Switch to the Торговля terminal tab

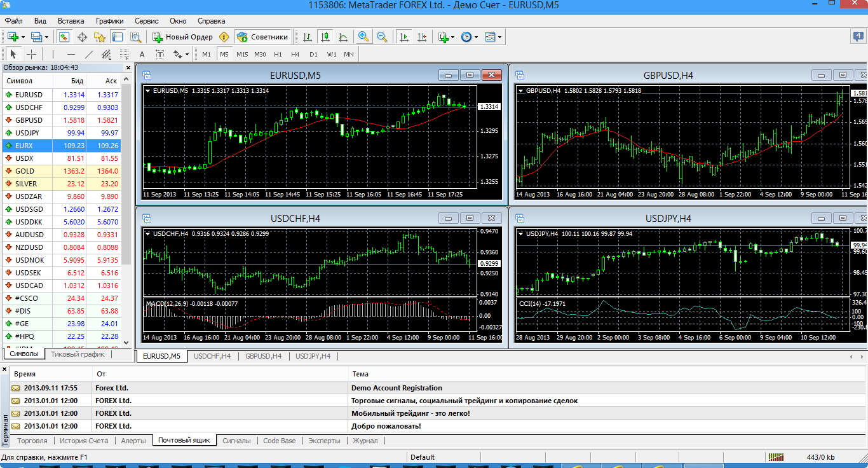tap(32, 441)
